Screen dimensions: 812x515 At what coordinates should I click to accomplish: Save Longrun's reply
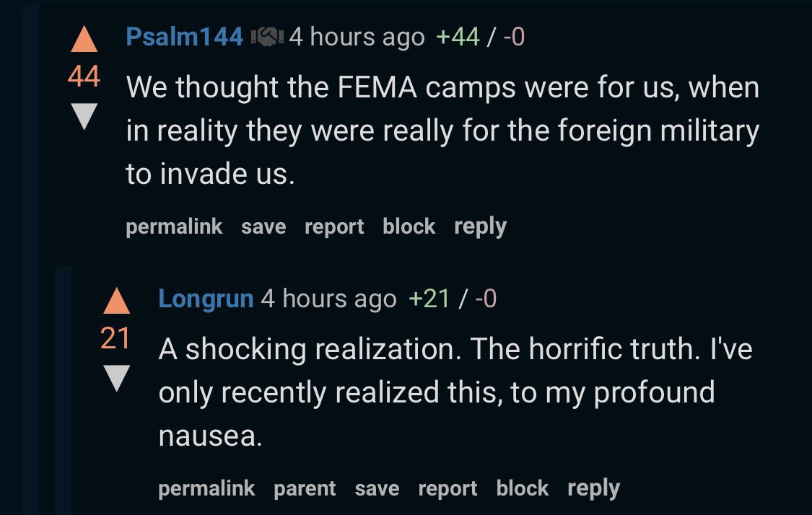point(377,488)
